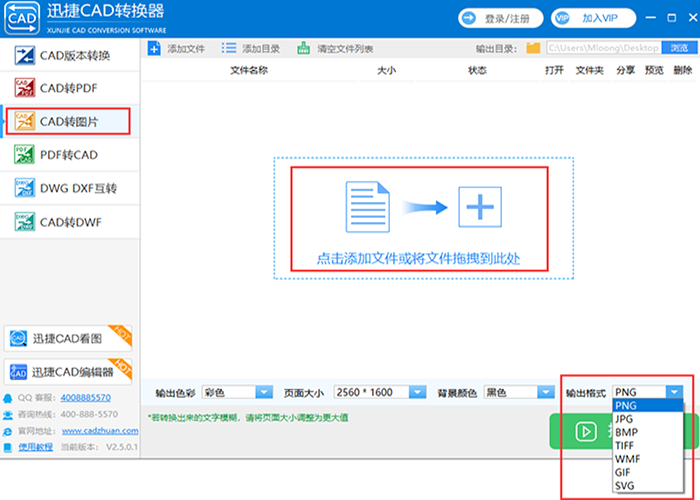The height and width of the screenshot is (500, 700).
Task: Click the 添加目录 list icon
Action: (x=229, y=48)
